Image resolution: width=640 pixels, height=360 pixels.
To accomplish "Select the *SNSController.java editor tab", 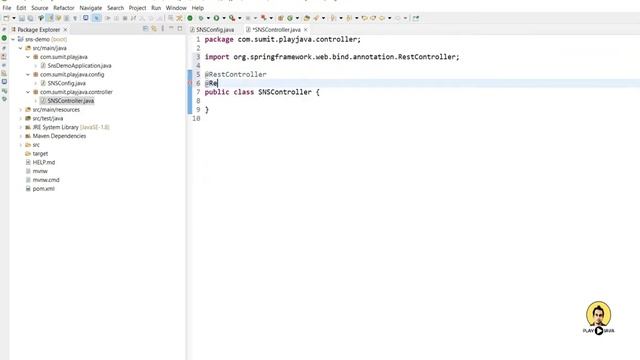I will pos(273,30).
